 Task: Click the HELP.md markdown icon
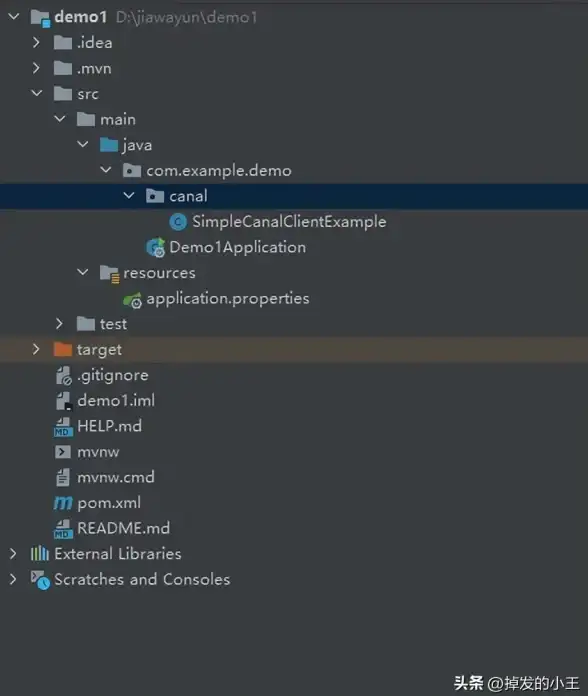click(x=63, y=427)
